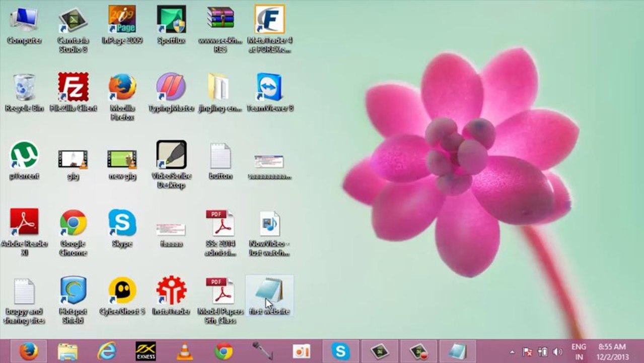Switch to the Camtasia Recorder taskbar window
This screenshot has width=644, height=363.
coord(419,351)
